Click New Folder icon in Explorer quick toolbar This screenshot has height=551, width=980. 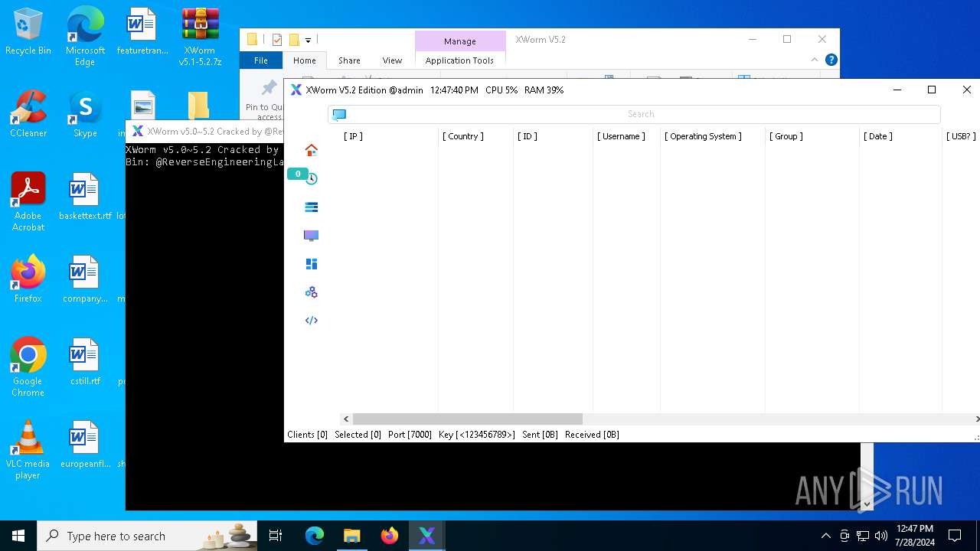(294, 40)
